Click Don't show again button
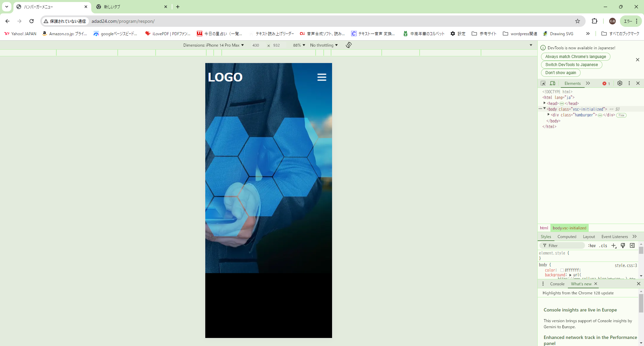 pyautogui.click(x=560, y=73)
